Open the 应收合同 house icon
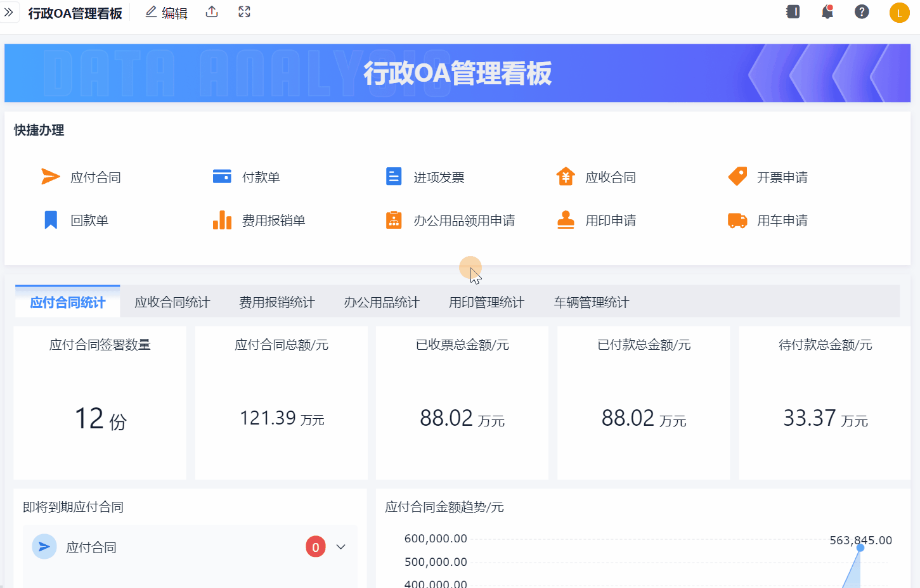 pos(566,177)
